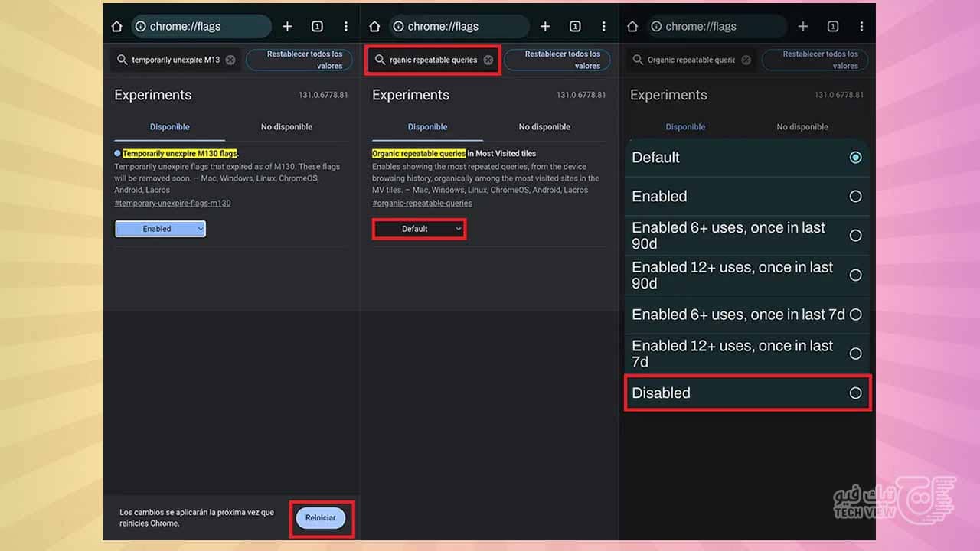Click the site info icon in the middle address bar
Viewport: 980px width, 551px height.
click(x=398, y=26)
